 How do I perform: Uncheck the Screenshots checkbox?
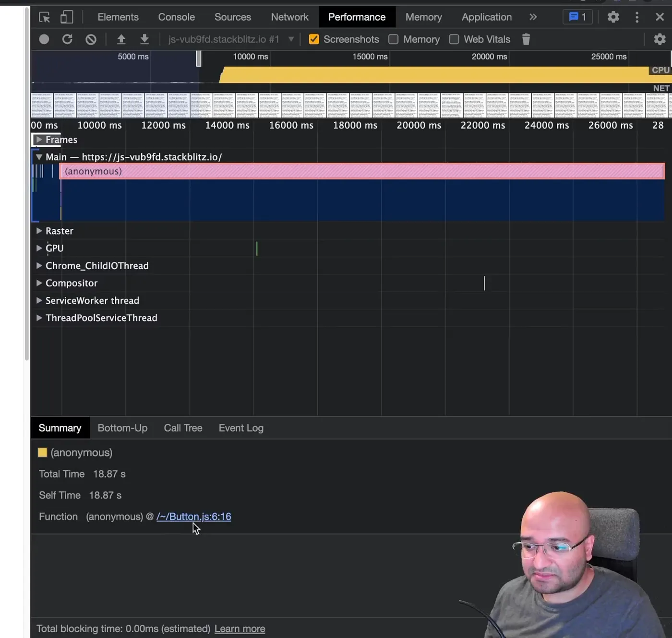(x=314, y=39)
